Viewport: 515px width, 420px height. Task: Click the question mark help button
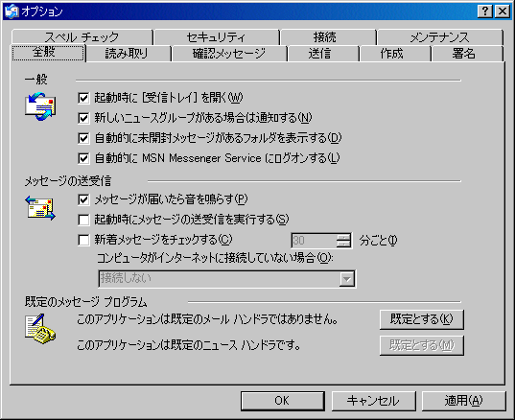point(485,12)
